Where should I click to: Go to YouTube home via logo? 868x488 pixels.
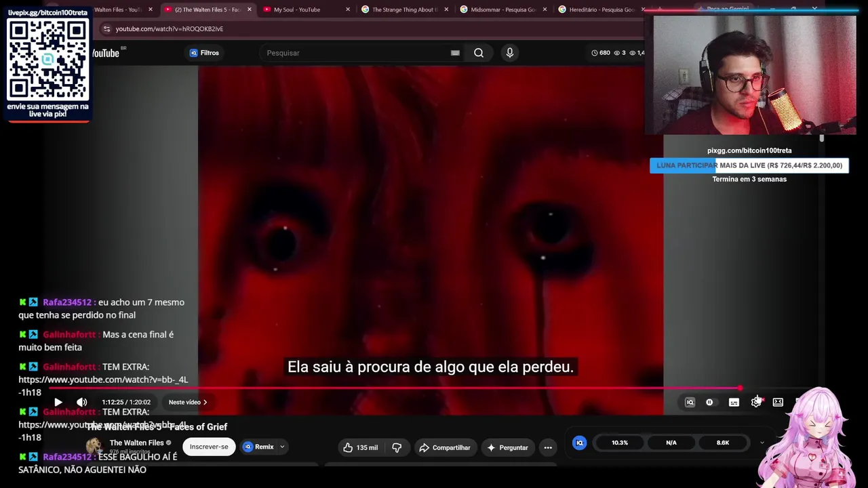(x=106, y=53)
